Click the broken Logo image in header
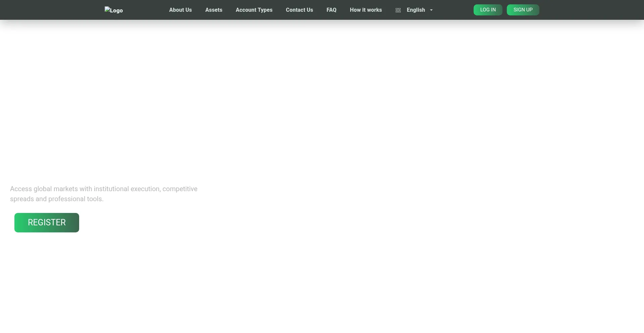 pos(114,10)
